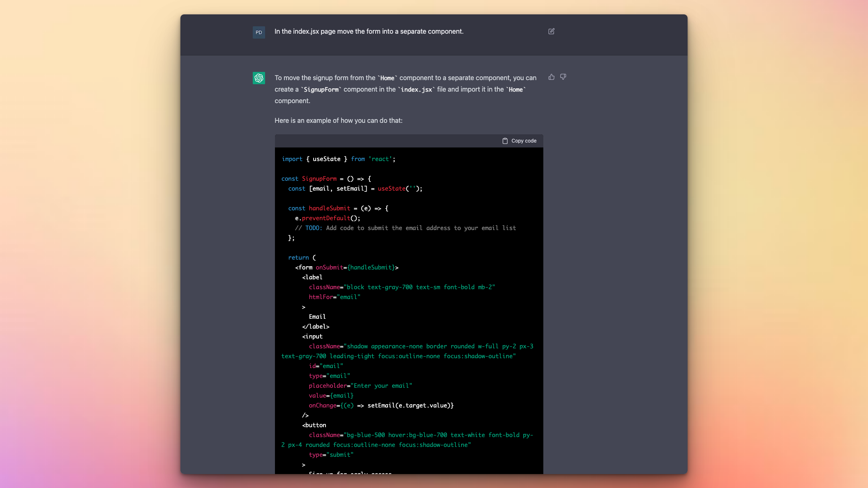Viewport: 868px width, 488px height.
Task: Click the const SignupForm declaration line
Action: (326, 179)
